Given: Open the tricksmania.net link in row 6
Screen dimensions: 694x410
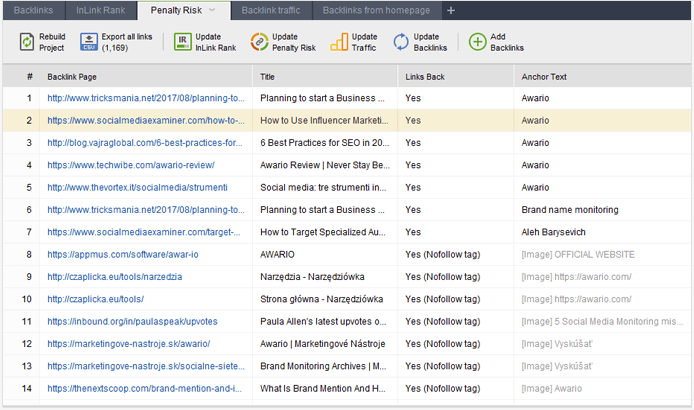Looking at the screenshot, I should tap(146, 209).
